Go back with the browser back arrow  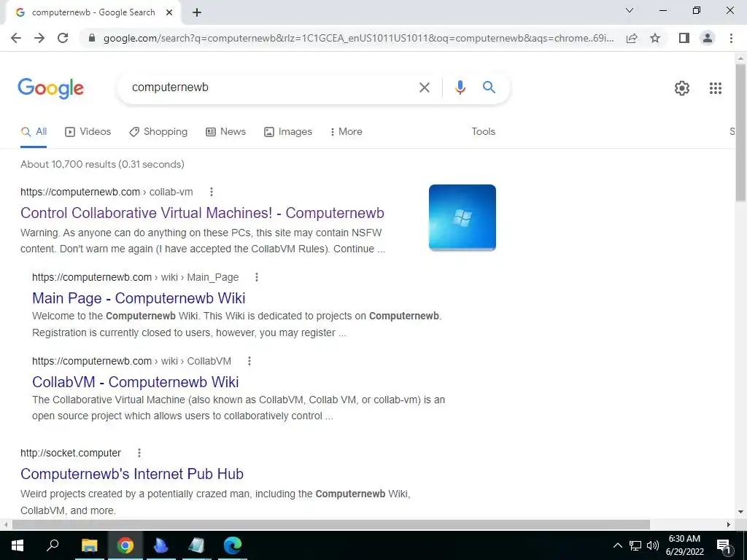(16, 38)
